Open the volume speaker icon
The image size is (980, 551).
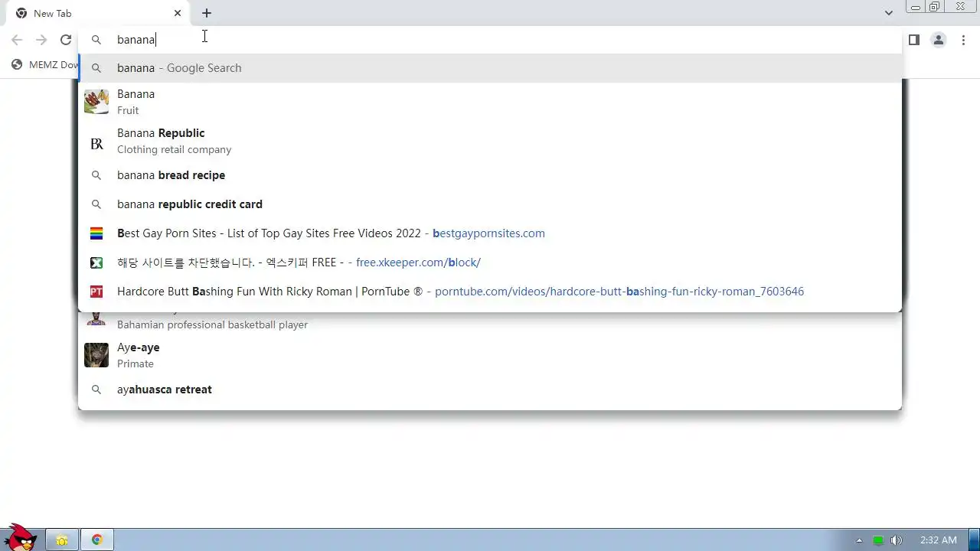pyautogui.click(x=897, y=540)
